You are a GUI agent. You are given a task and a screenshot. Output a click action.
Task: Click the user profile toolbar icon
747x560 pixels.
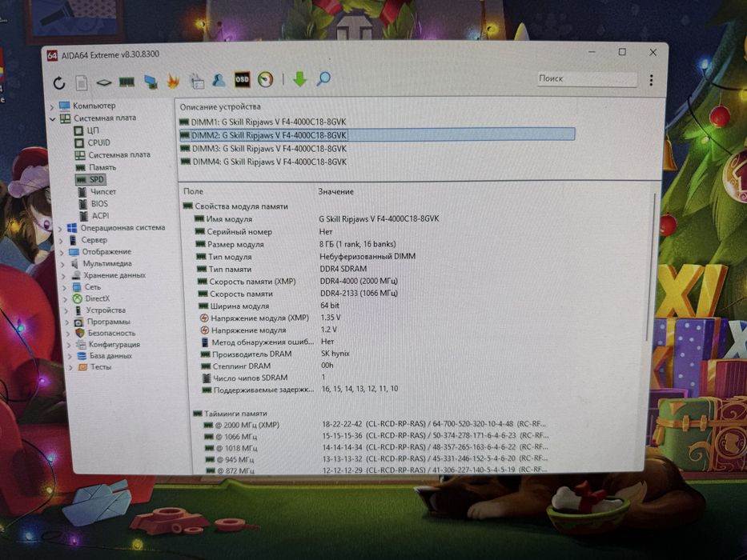(x=219, y=80)
